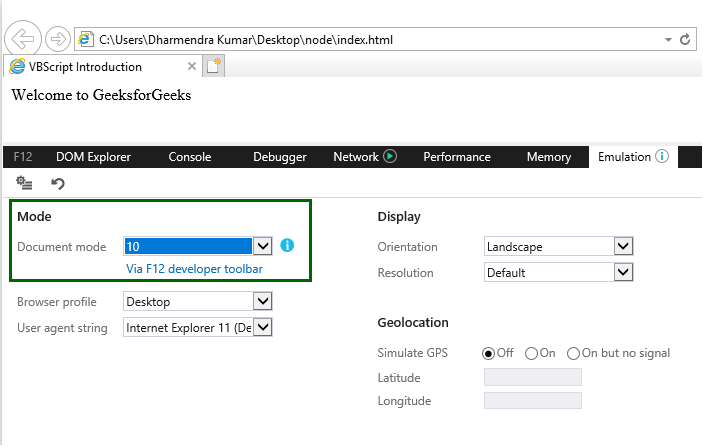Select the On radio for Simulate GPS
Screen dimensions: 703x446
tap(531, 353)
